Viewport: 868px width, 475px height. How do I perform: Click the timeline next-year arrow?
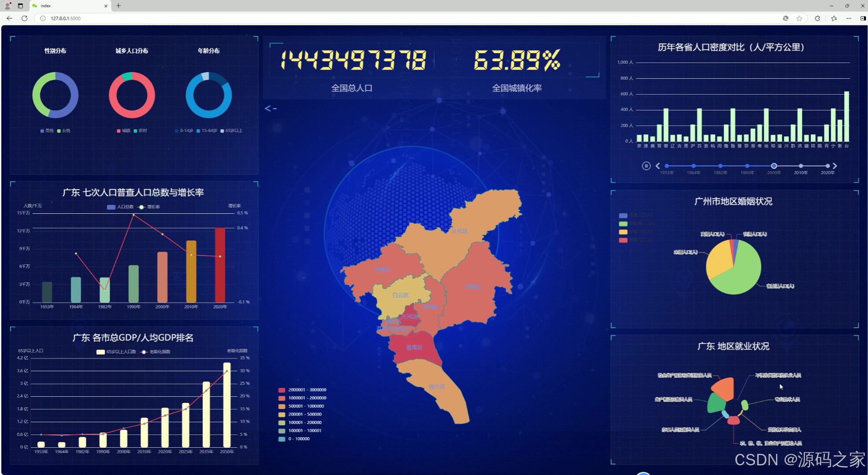click(x=835, y=166)
